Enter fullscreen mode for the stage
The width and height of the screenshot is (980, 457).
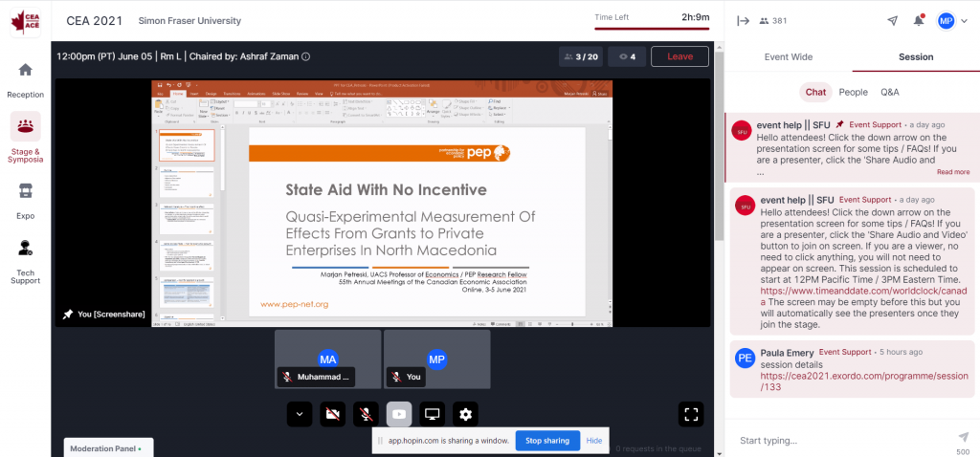tap(691, 414)
